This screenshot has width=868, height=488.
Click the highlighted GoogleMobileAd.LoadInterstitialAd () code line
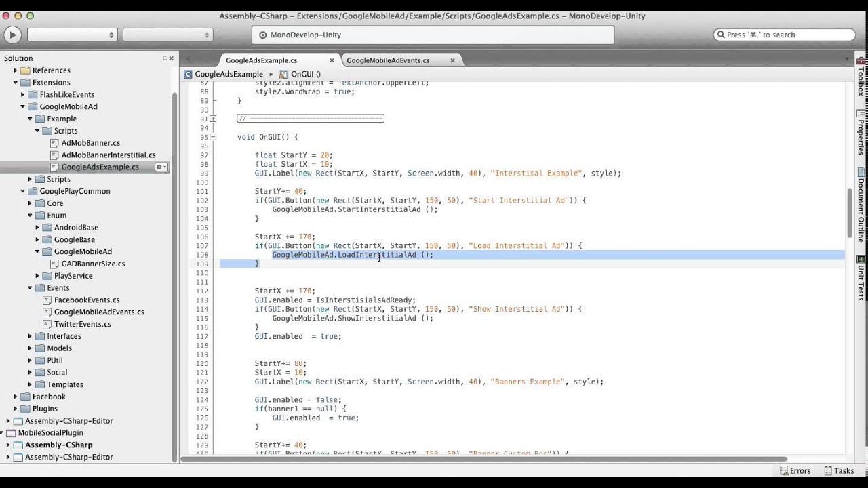pos(353,255)
